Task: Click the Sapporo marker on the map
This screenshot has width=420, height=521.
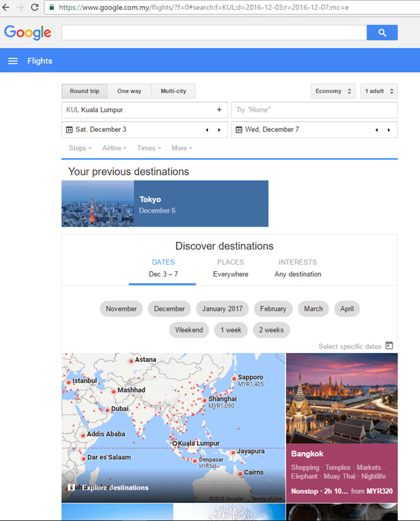Action: point(234,378)
